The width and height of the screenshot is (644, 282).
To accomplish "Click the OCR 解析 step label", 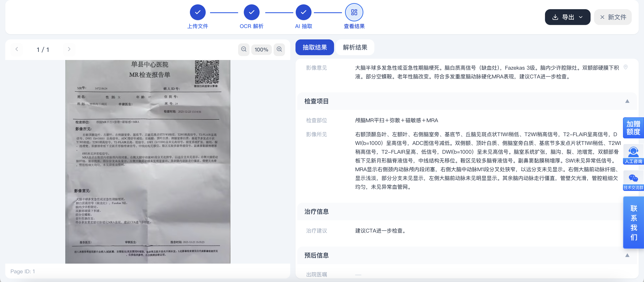I will [x=251, y=26].
